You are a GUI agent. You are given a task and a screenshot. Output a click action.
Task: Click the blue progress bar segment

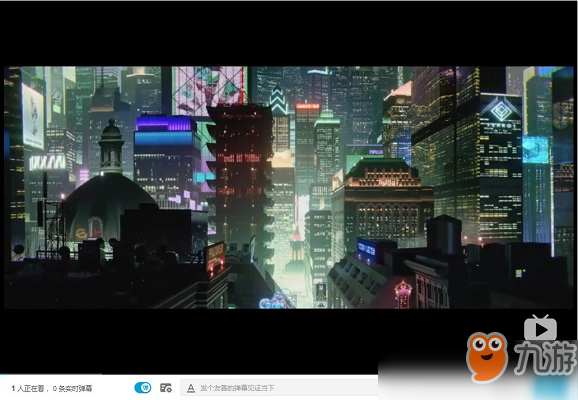(x=4, y=375)
